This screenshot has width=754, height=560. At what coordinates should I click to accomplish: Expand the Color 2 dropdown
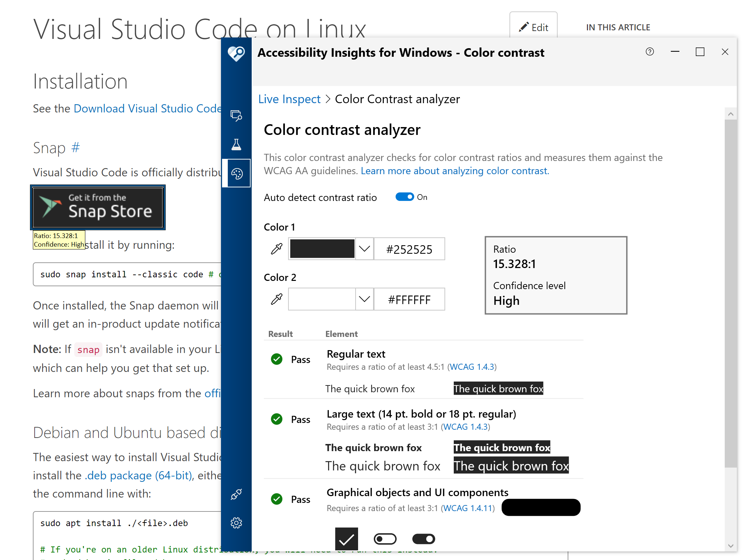pos(364,299)
